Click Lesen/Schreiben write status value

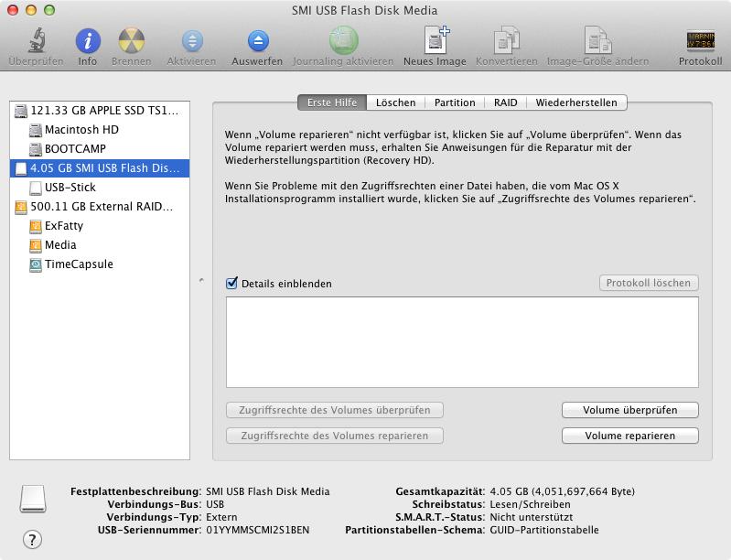530,504
